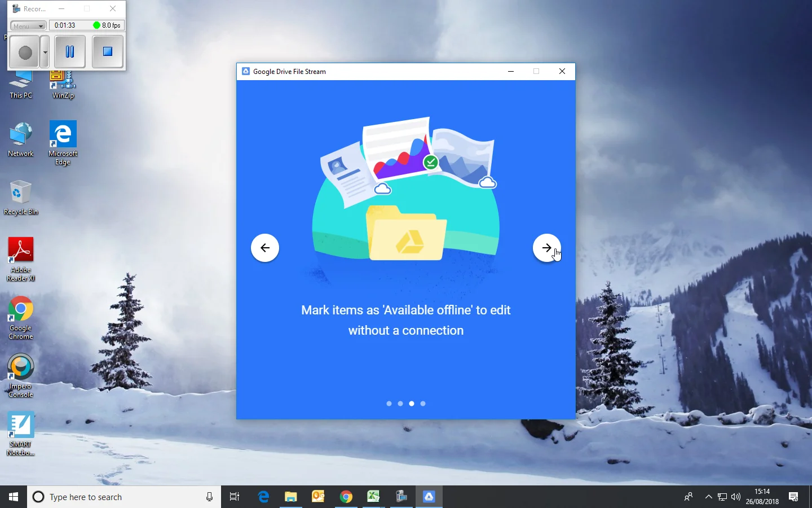Go back with the left arrow button
Image resolution: width=812 pixels, height=508 pixels.
pos(265,248)
